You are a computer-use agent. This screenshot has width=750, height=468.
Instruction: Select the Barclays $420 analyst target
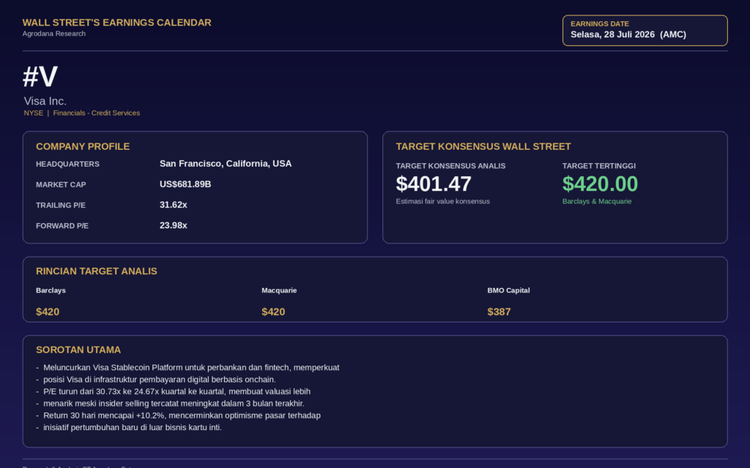click(47, 312)
